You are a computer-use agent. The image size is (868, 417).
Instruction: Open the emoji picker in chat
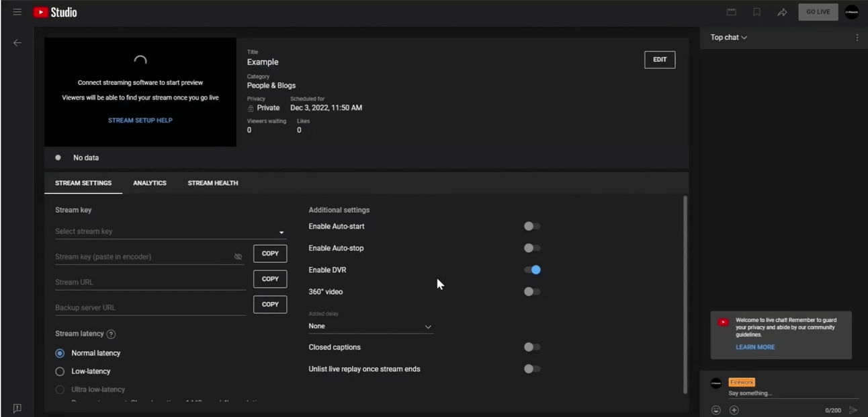tap(716, 410)
